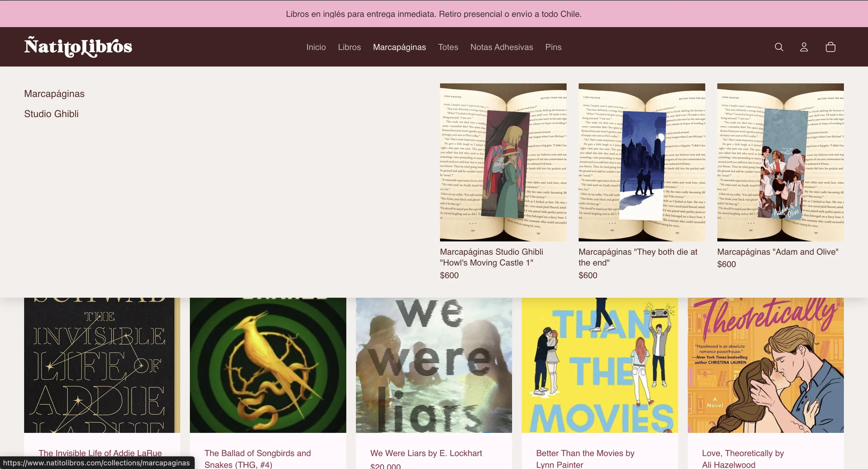Open Love, Theoretically book cover
The image size is (868, 469).
pos(766,365)
